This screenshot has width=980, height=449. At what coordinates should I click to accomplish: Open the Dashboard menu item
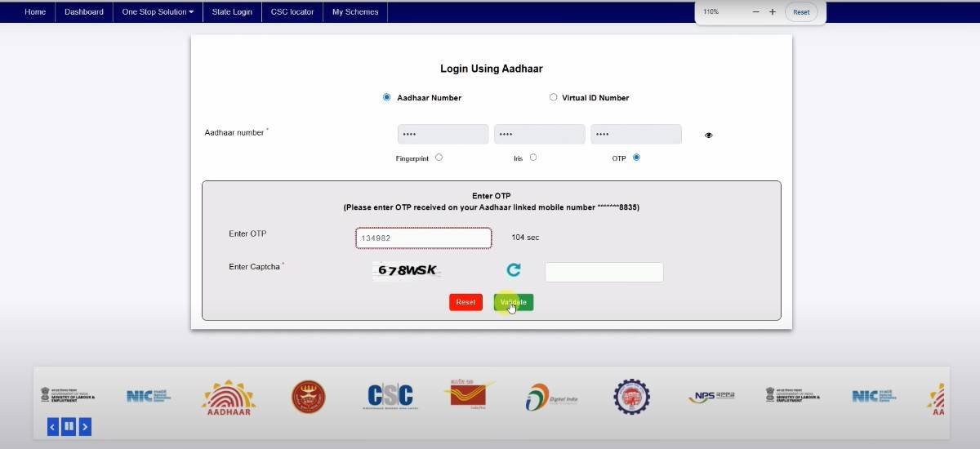84,12
